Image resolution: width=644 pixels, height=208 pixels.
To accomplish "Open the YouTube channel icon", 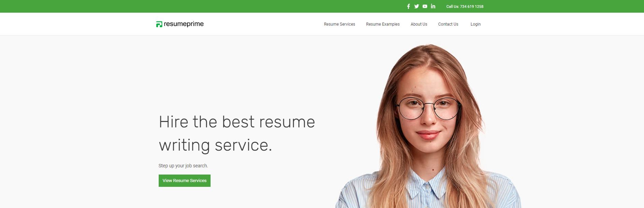I will [x=425, y=6].
